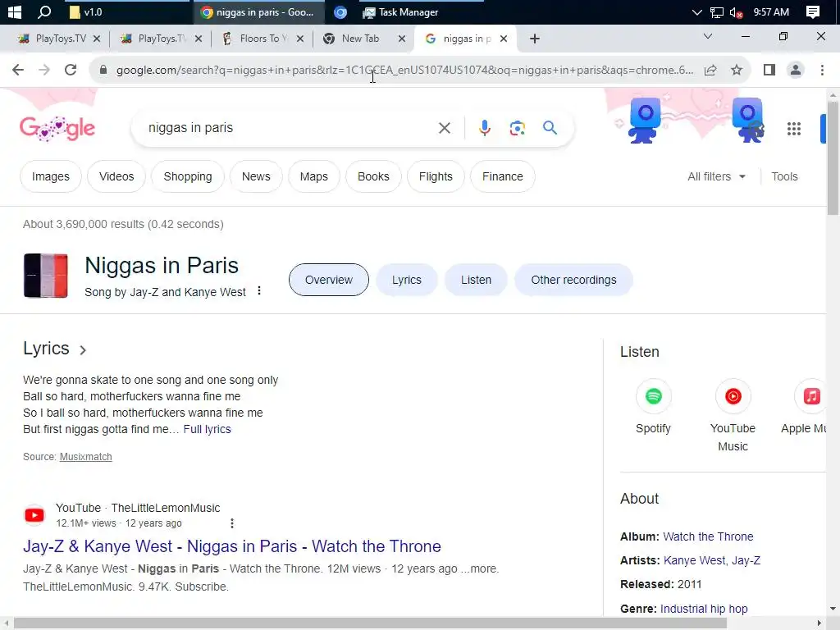840x630 pixels.
Task: Filter results by Finance
Action: point(503,176)
